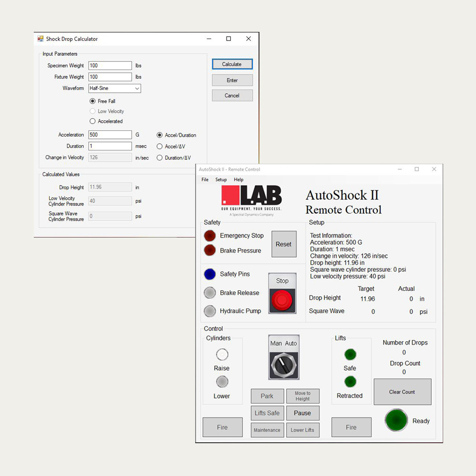Screen dimensions: 476x476
Task: Select the Accelerated radio option
Action: point(93,121)
